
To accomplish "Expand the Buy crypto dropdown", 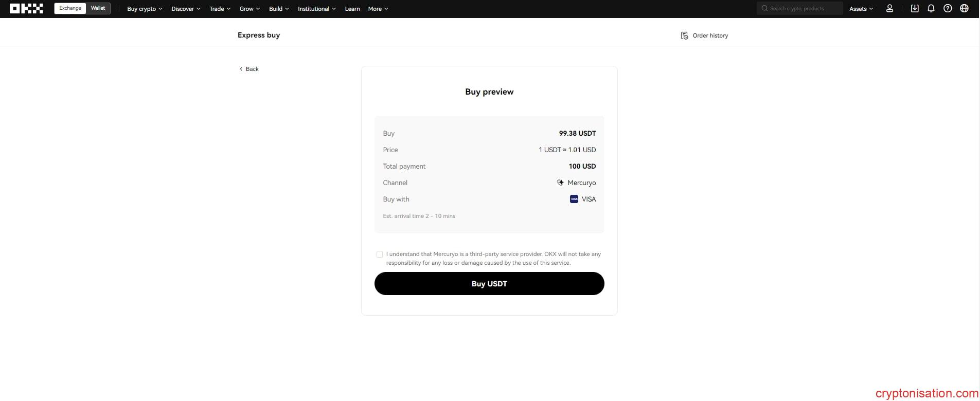I will [x=145, y=9].
